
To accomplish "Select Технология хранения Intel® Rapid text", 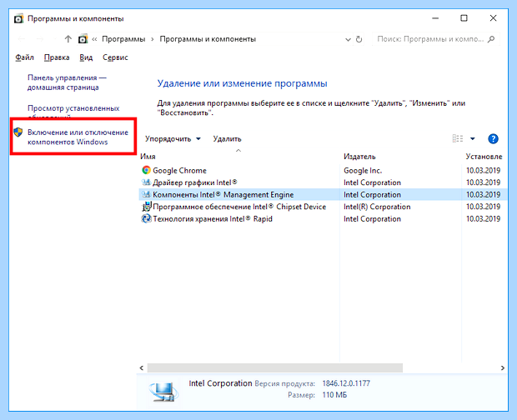I will click(x=213, y=218).
